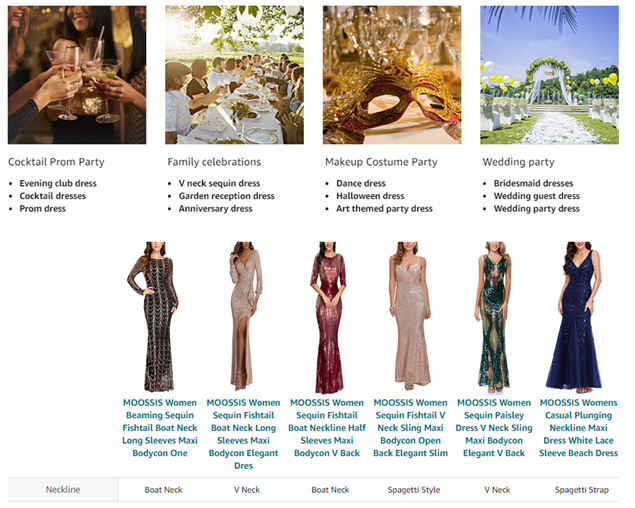The width and height of the screenshot is (635, 508).
Task: Select the Neckline row header cell
Action: (x=63, y=490)
